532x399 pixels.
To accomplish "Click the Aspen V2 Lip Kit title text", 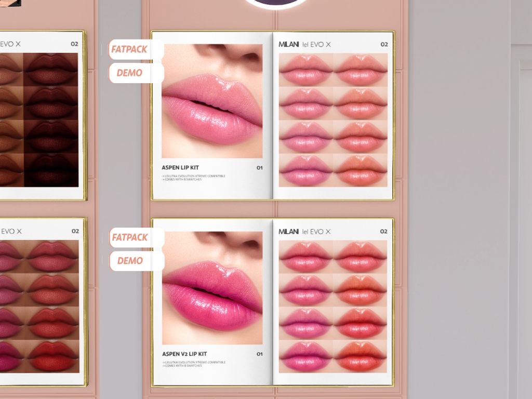I will click(184, 354).
